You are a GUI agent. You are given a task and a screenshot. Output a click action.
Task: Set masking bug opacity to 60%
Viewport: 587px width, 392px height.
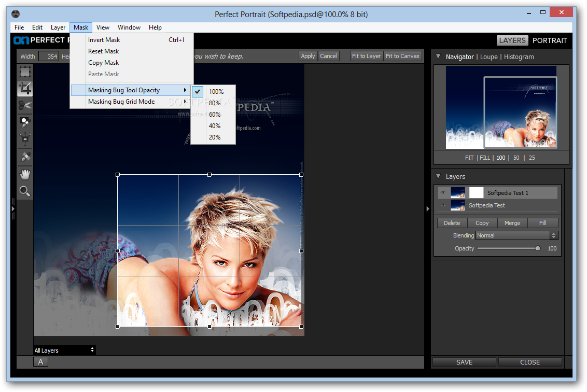[x=213, y=114]
